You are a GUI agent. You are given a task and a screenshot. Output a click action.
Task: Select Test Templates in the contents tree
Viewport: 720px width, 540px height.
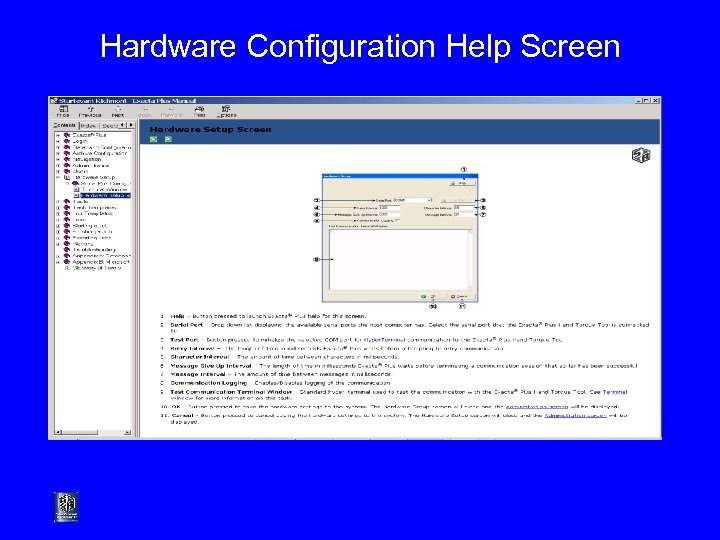click(x=94, y=208)
